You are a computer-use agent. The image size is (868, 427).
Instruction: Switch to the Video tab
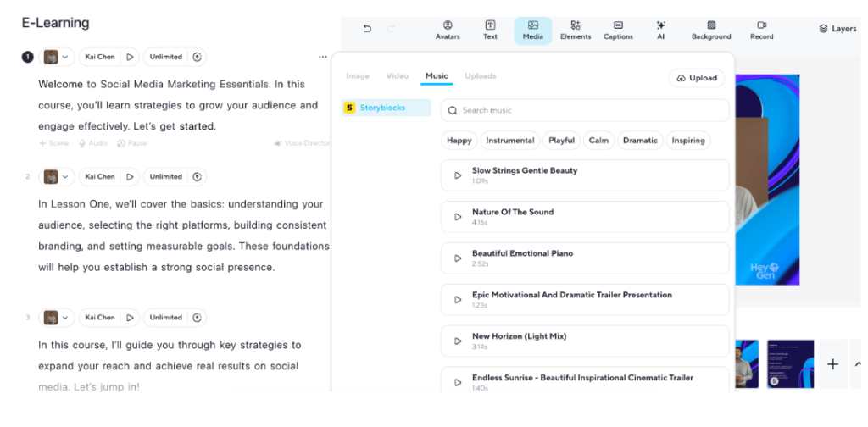397,76
